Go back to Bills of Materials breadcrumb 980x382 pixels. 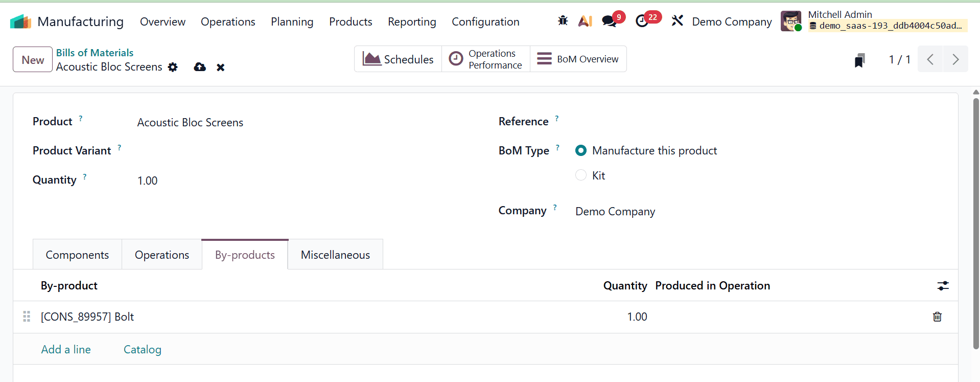coord(95,53)
